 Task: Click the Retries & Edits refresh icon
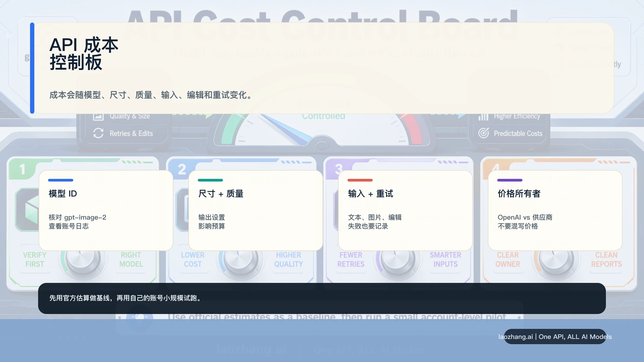pyautogui.click(x=98, y=133)
